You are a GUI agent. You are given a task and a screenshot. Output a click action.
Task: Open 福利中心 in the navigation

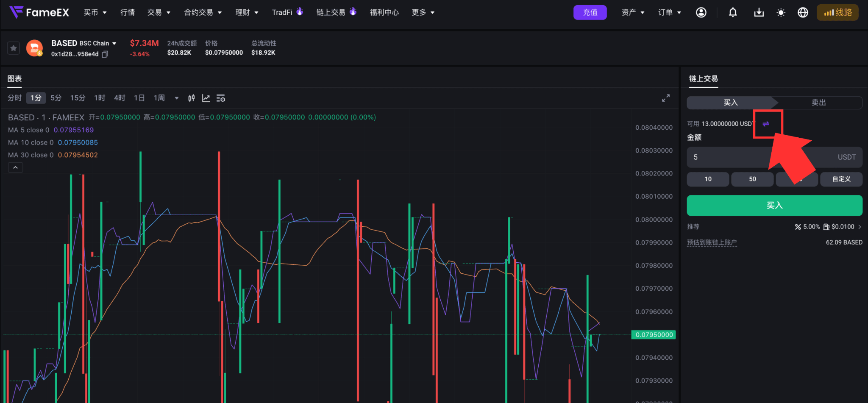point(384,13)
